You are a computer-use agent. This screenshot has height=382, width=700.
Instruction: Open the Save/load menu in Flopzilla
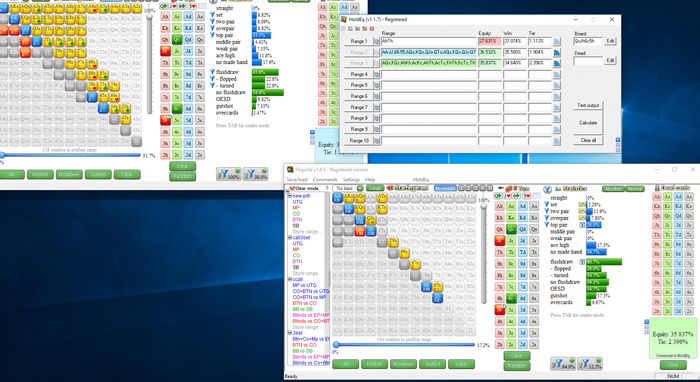coord(297,179)
